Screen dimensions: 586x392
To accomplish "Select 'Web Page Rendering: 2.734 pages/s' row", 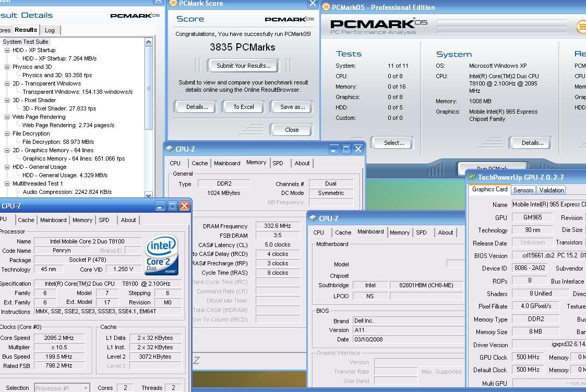I will point(68,125).
